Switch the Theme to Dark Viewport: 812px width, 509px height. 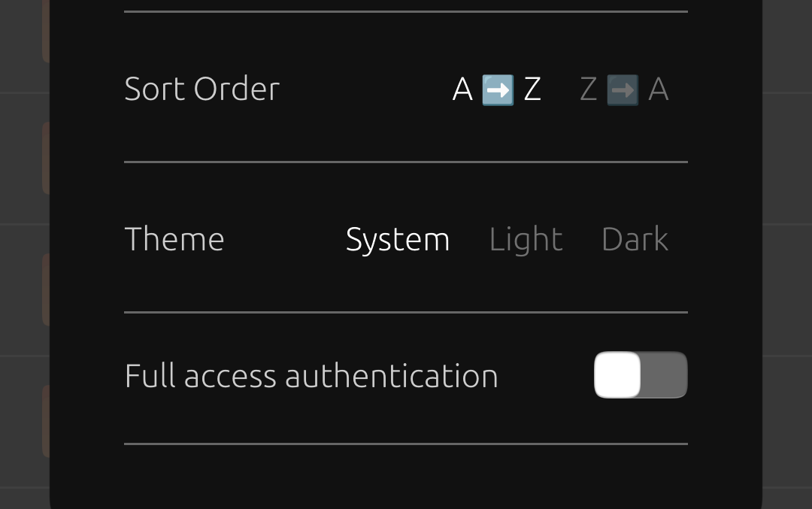click(x=635, y=239)
